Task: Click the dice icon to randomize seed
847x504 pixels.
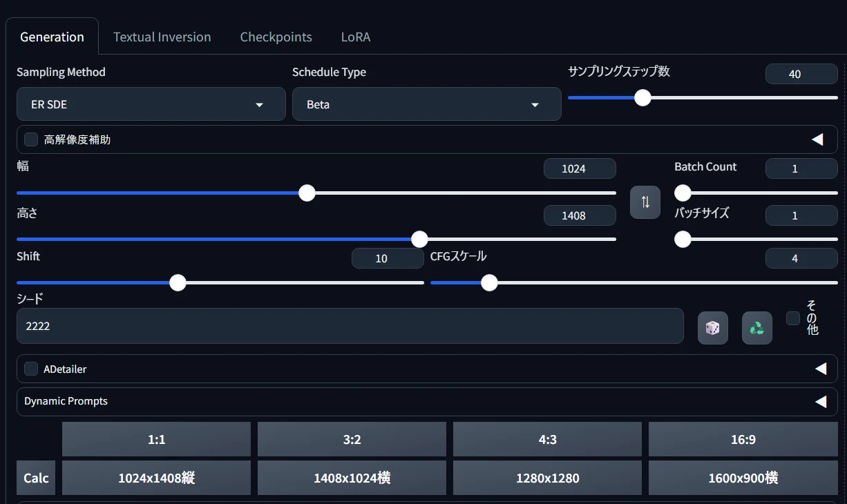Action: pos(712,328)
